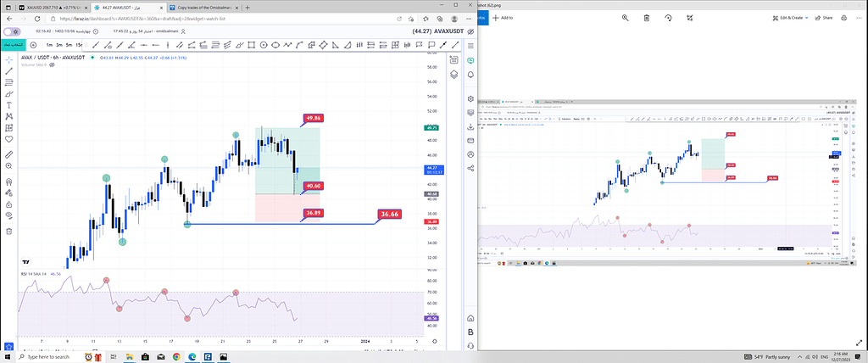The image size is (868, 363).
Task: Select the text tool in the left sidebar
Action: tap(8, 104)
